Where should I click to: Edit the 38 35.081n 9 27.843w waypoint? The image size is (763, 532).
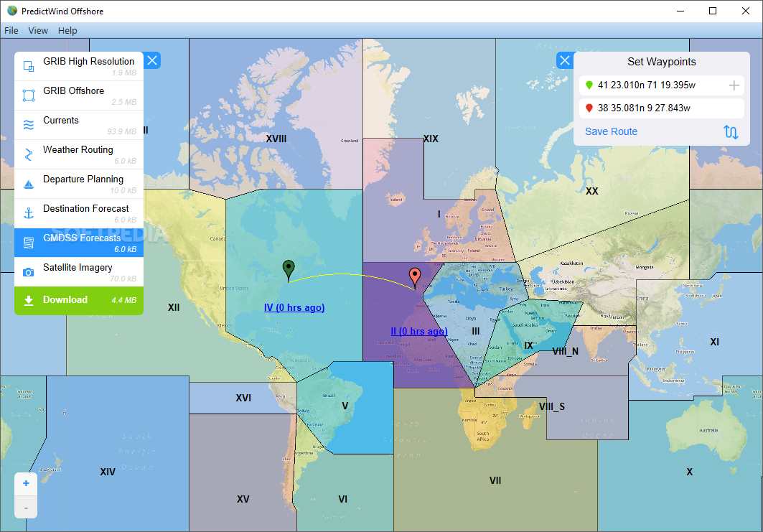pos(662,108)
